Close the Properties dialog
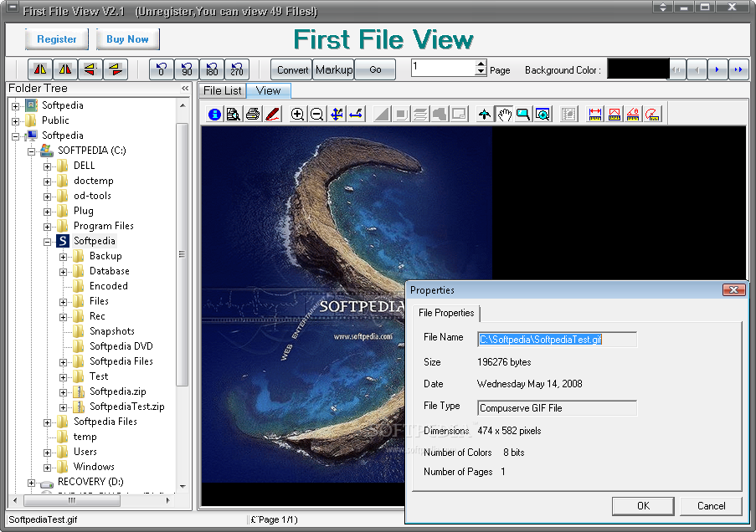The height and width of the screenshot is (532, 756). point(734,289)
